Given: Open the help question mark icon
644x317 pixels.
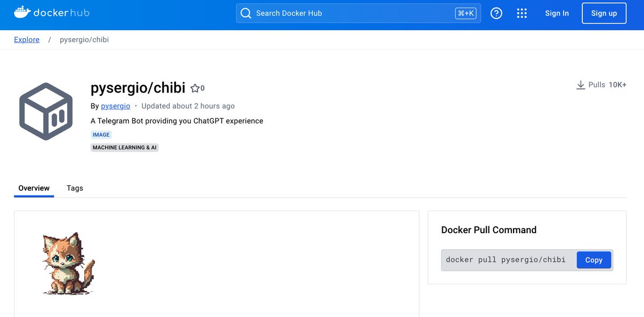Looking at the screenshot, I should tap(496, 13).
